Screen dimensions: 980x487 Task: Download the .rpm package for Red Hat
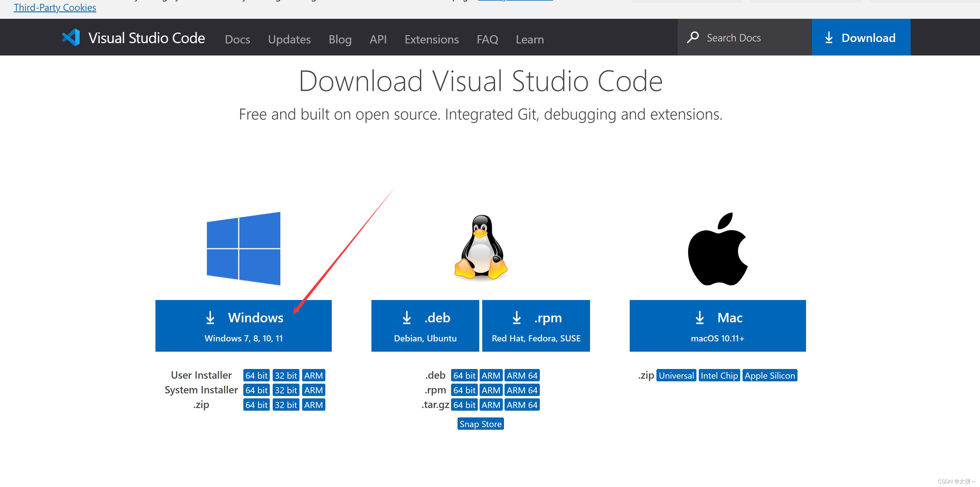click(536, 326)
